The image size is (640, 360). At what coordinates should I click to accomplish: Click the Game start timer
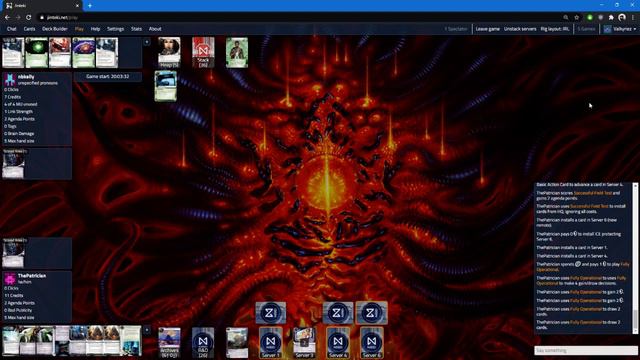[x=108, y=77]
